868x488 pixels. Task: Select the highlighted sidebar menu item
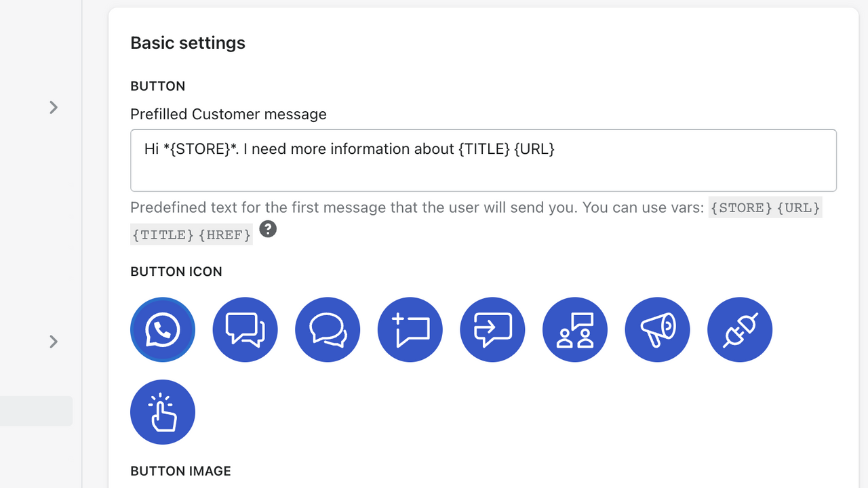(x=36, y=411)
